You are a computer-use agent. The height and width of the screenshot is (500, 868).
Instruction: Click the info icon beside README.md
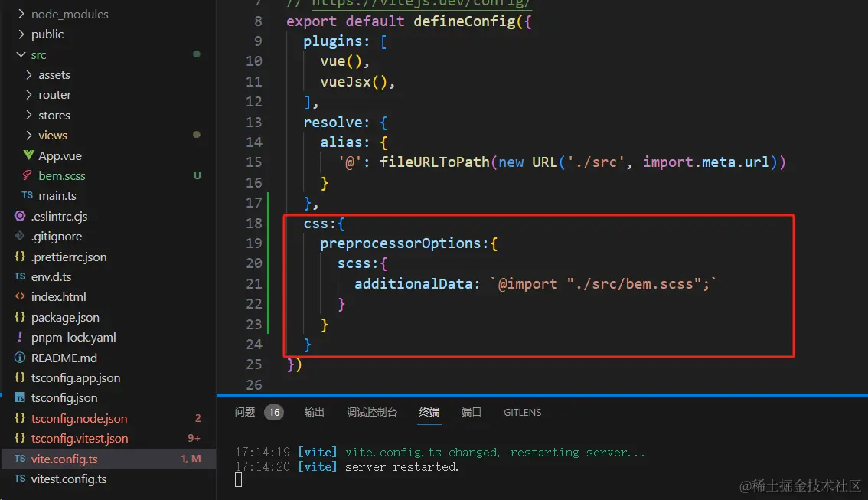point(20,357)
